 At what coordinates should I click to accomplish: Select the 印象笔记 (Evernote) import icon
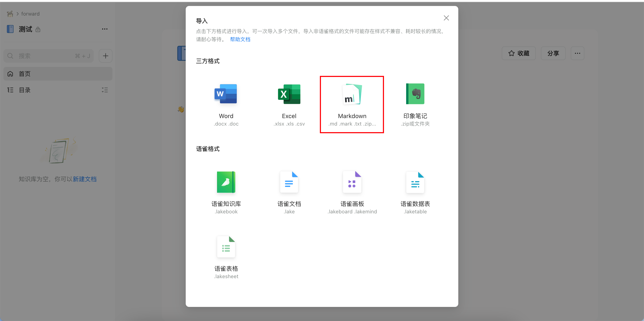point(415,94)
